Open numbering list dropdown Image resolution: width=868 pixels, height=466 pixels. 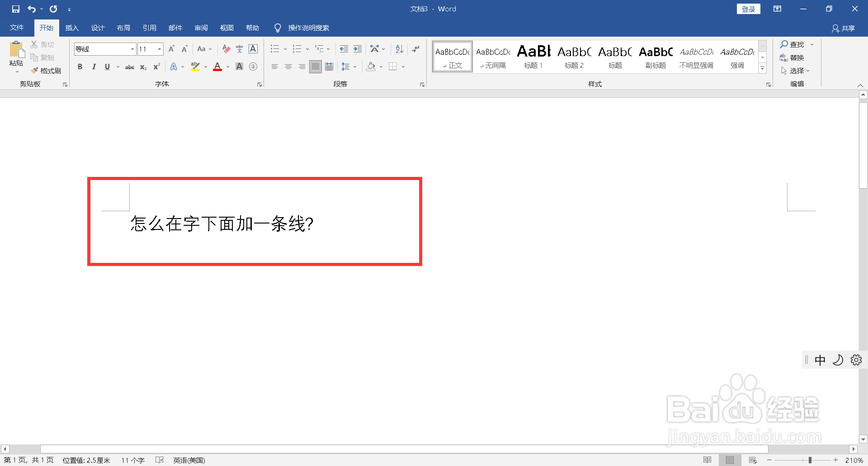[x=307, y=49]
